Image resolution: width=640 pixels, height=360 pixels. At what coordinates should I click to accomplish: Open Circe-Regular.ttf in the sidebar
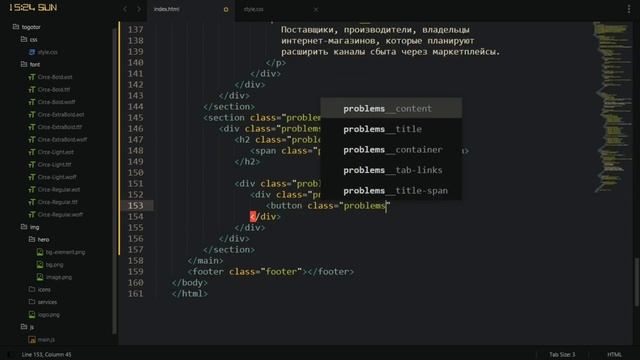tap(58, 202)
